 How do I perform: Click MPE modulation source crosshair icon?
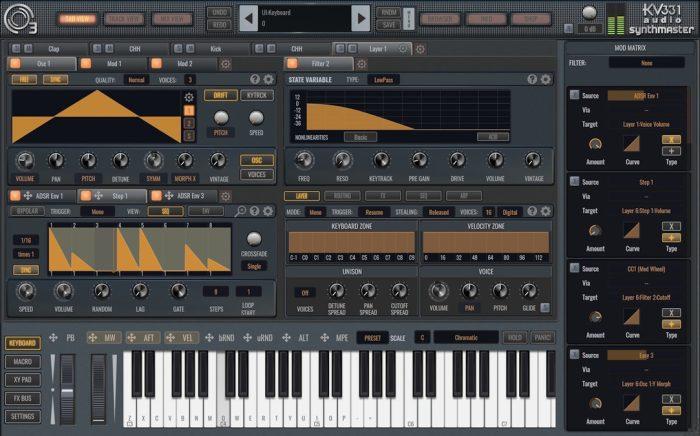(325, 338)
